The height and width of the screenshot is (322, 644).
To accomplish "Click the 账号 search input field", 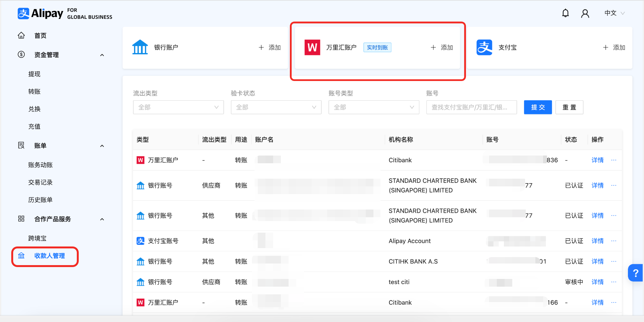I will click(471, 107).
